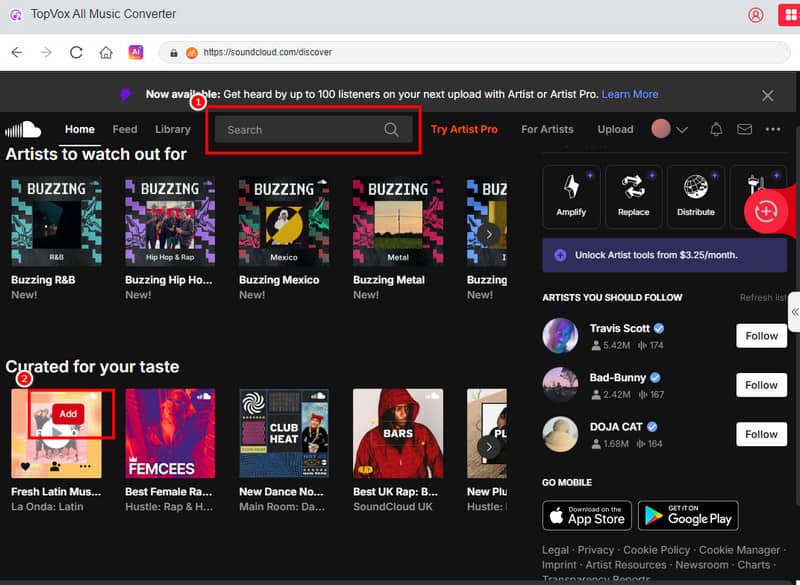
Task: Follow Travis Scott
Action: [x=761, y=336]
